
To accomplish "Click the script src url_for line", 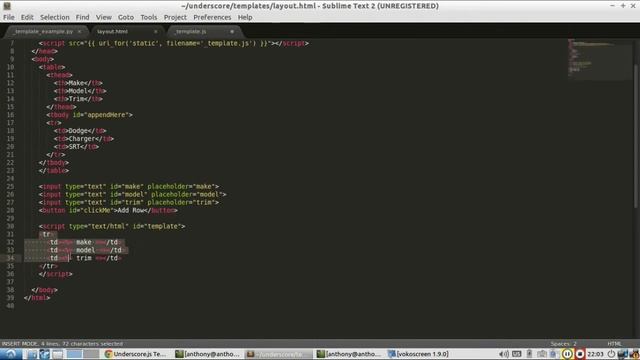I will pyautogui.click(x=174, y=43).
